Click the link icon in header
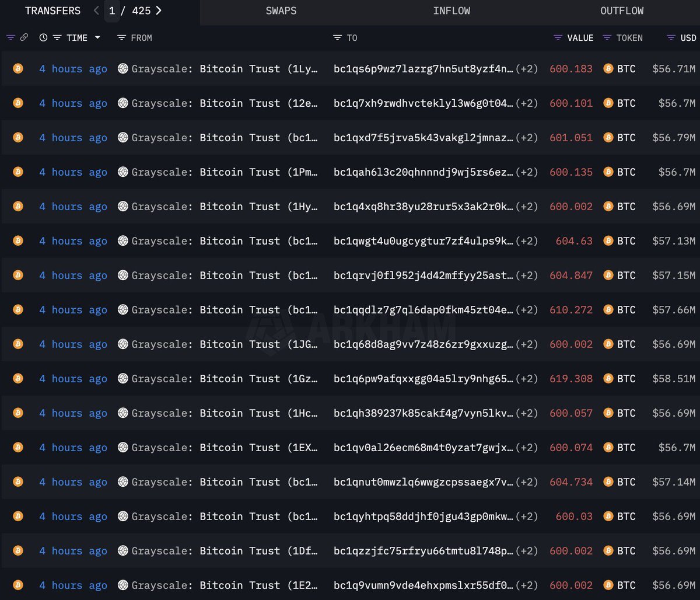 (x=24, y=37)
